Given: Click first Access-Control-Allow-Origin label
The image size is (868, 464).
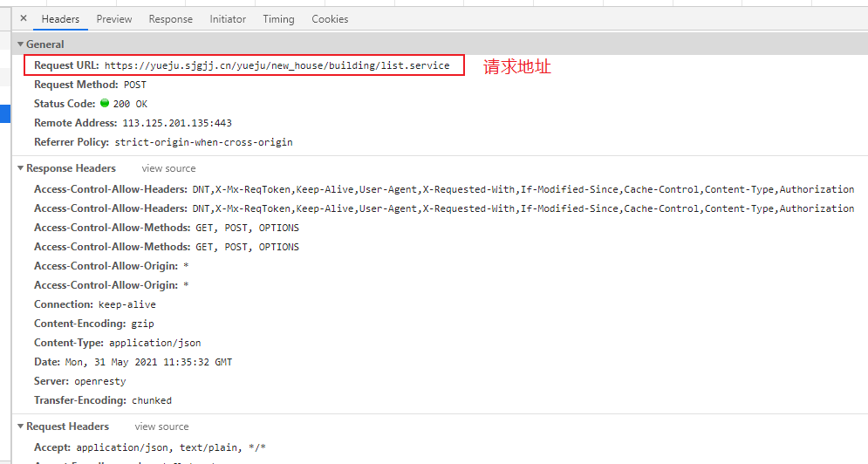Looking at the screenshot, I should click(106, 266).
